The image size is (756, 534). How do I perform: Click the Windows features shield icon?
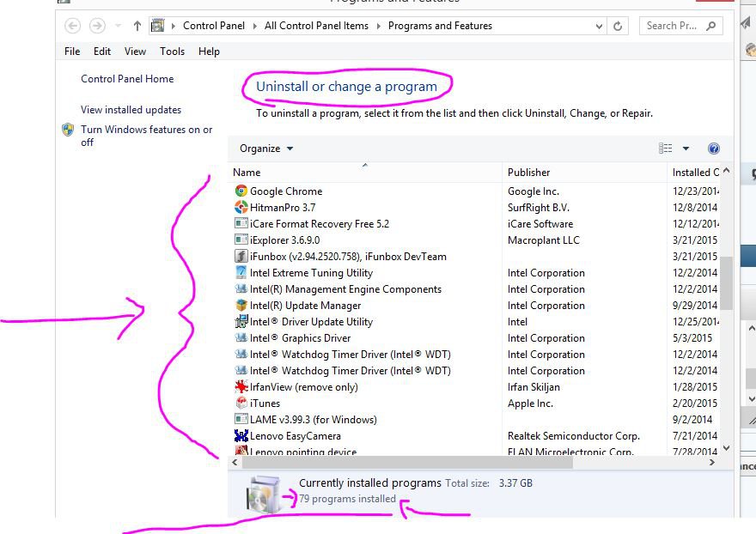[x=68, y=130]
